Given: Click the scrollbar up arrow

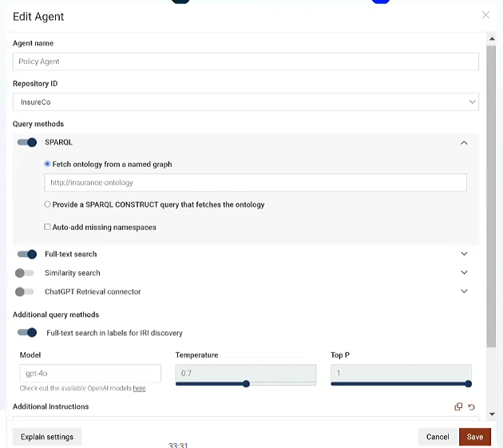Looking at the screenshot, I should click(x=492, y=39).
